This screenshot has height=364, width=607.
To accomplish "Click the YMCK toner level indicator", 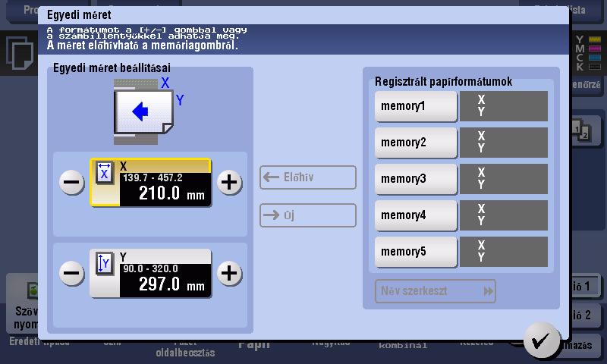I will [x=589, y=53].
